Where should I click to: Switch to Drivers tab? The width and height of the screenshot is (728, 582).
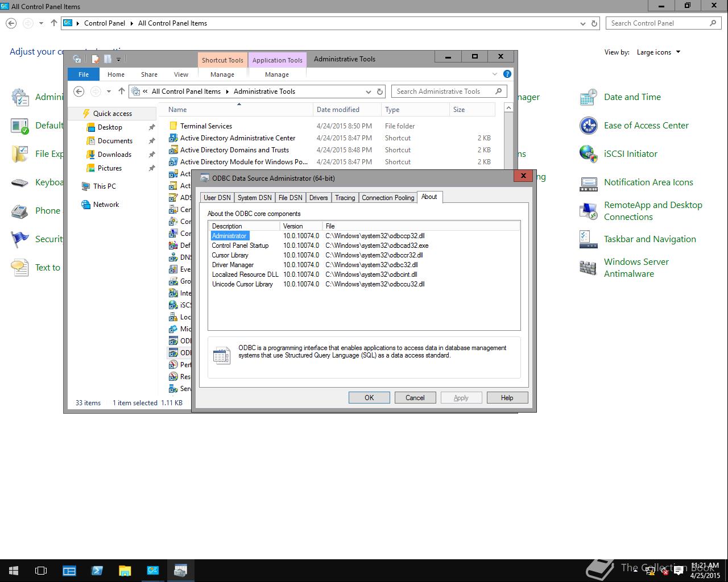coord(318,198)
